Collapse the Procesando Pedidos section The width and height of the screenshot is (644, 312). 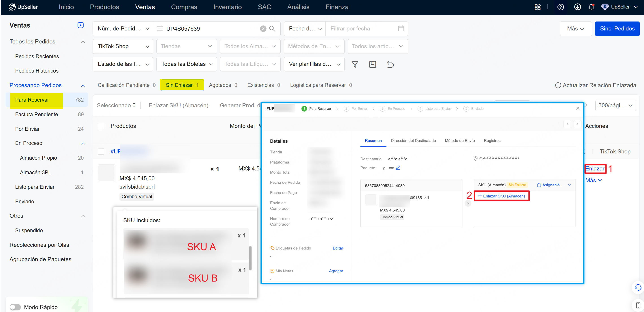(83, 85)
